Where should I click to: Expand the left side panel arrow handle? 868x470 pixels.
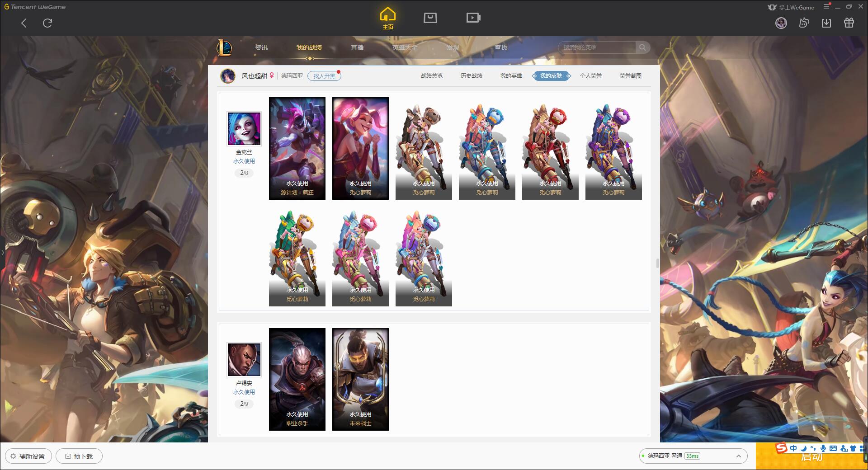pos(2,253)
